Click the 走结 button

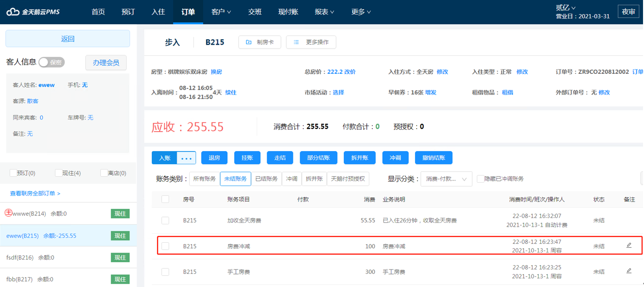280,158
